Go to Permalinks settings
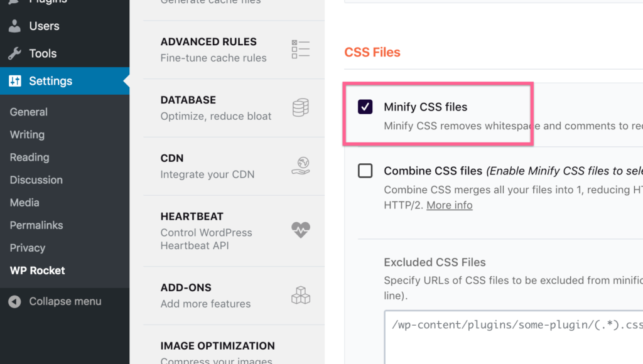 [36, 225]
